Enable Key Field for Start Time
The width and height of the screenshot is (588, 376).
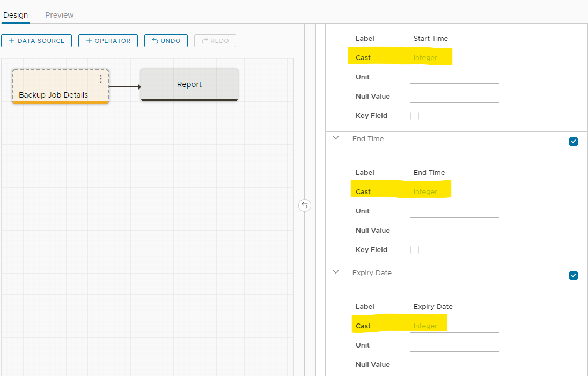415,116
